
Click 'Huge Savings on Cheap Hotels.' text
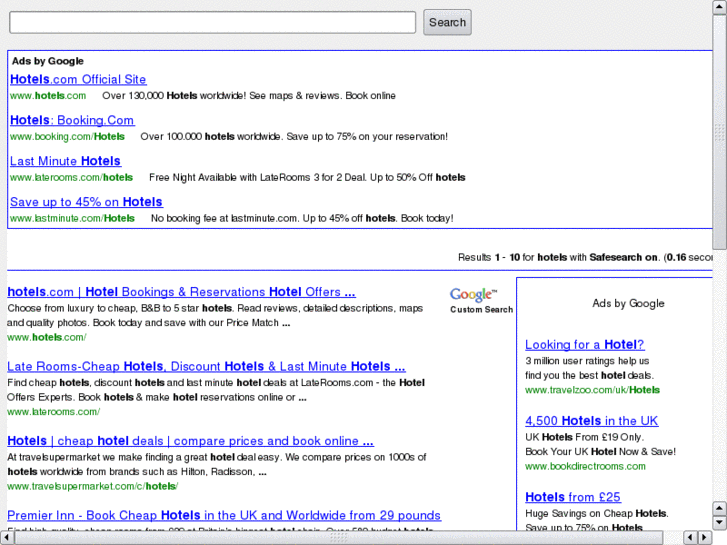(x=597, y=513)
